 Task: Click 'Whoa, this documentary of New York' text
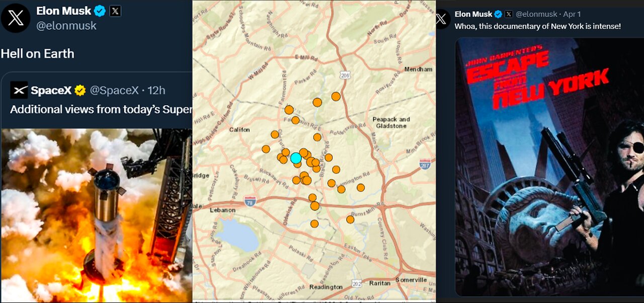point(538,26)
